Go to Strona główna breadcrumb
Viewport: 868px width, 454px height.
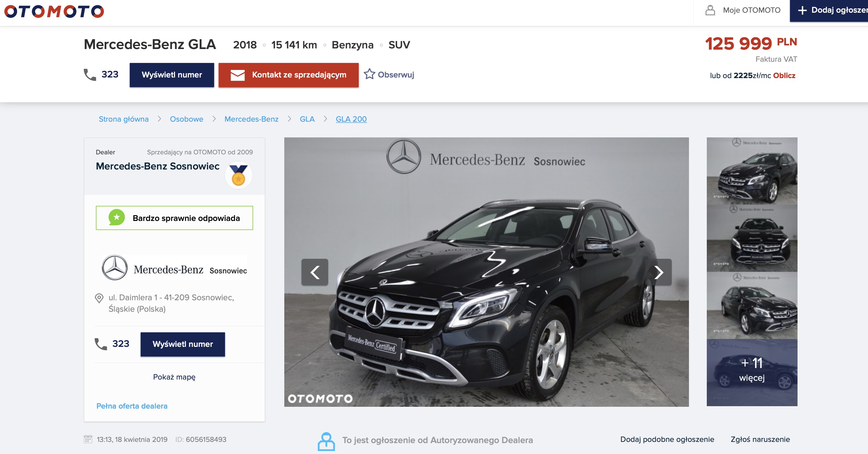124,119
